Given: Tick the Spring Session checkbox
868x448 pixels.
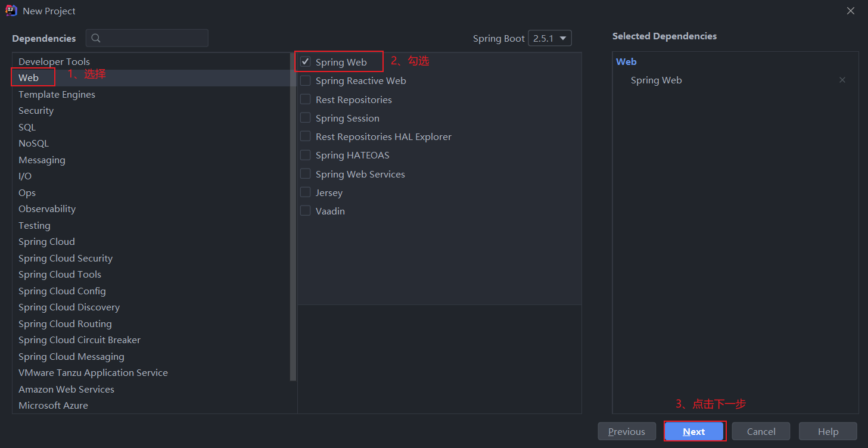Looking at the screenshot, I should (306, 118).
